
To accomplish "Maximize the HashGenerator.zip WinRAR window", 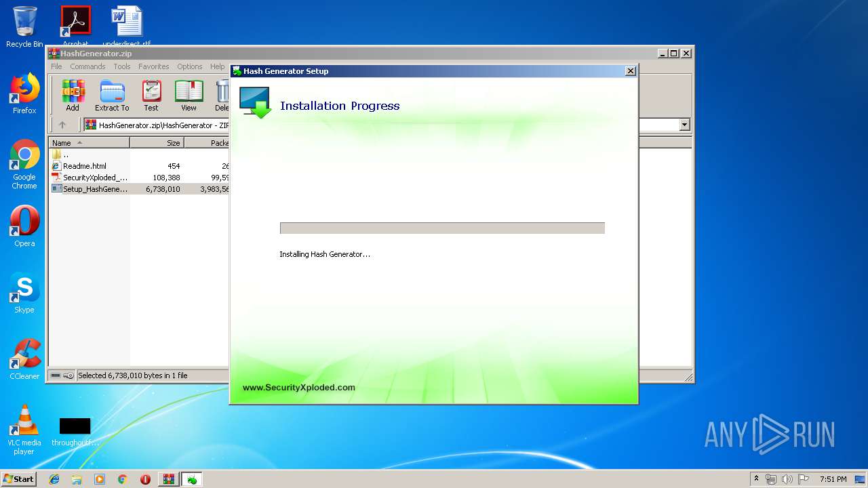I will click(x=673, y=53).
